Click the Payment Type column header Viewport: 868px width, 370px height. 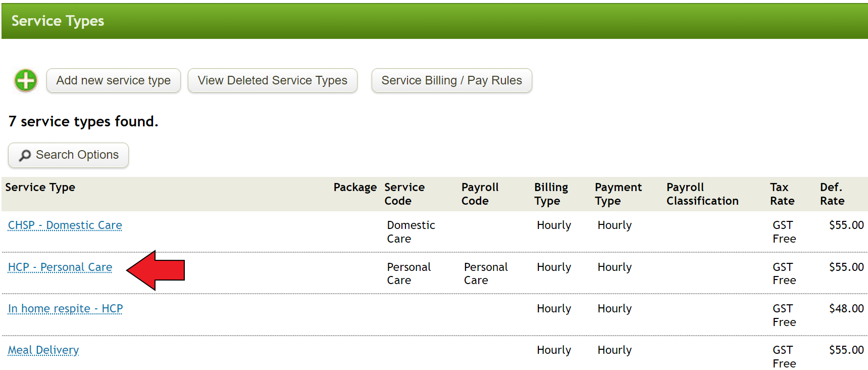pos(618,194)
